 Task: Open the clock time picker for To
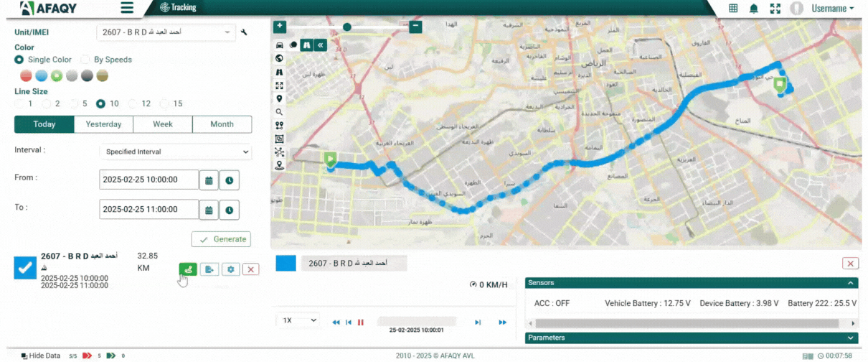tap(229, 210)
